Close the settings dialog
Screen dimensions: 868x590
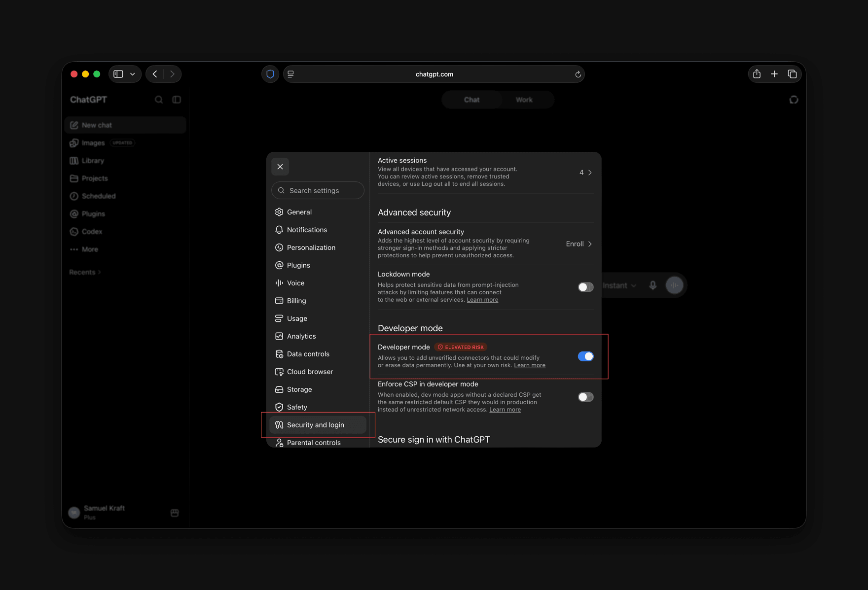pos(280,167)
